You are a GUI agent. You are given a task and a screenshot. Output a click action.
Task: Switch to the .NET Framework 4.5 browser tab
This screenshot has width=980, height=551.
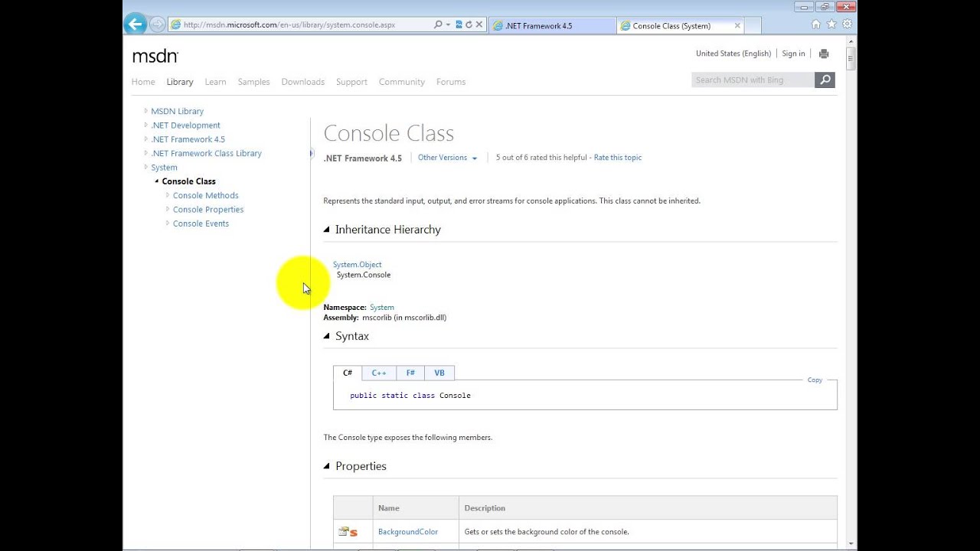coord(551,25)
